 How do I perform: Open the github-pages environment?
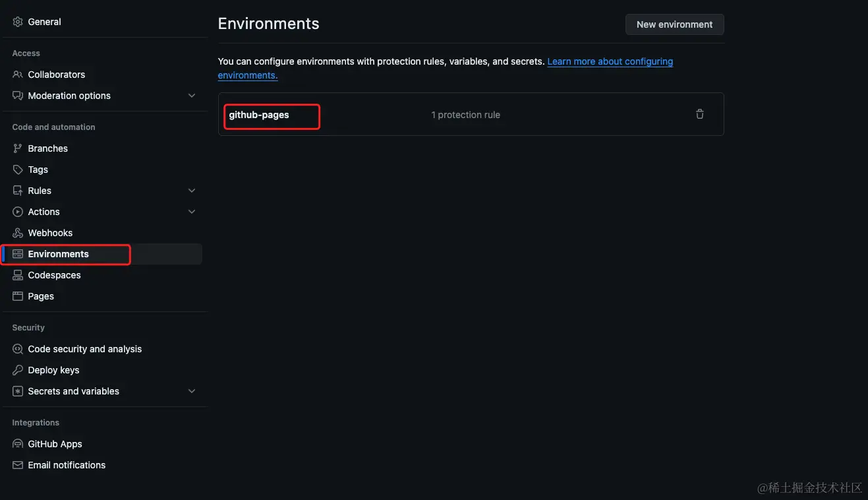[x=259, y=115]
